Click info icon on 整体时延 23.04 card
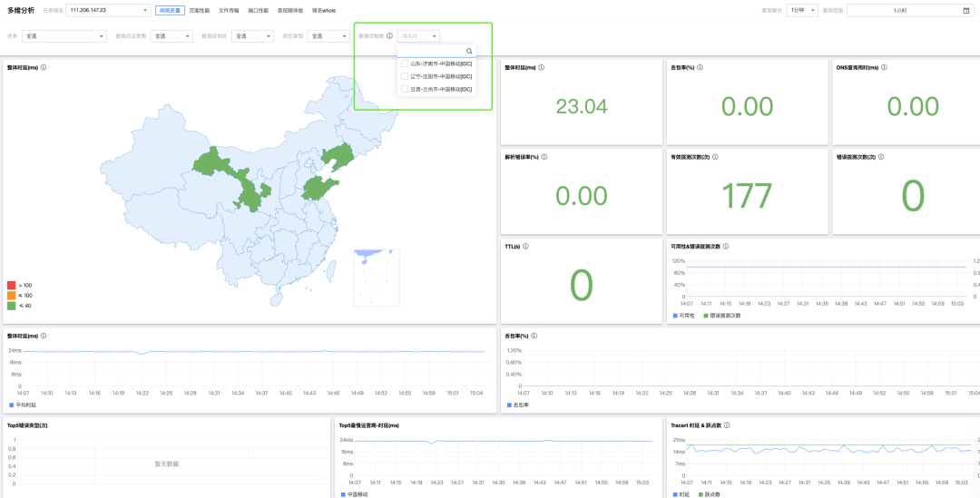 [541, 67]
